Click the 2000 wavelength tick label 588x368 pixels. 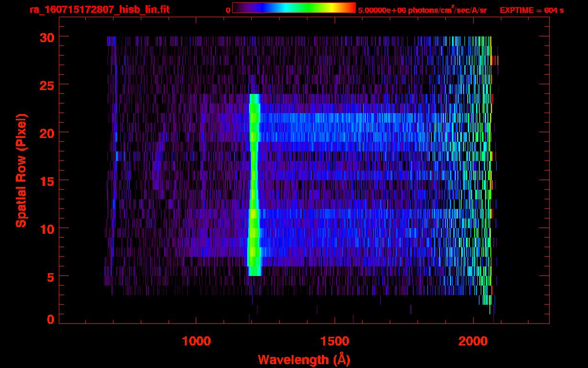pyautogui.click(x=473, y=341)
